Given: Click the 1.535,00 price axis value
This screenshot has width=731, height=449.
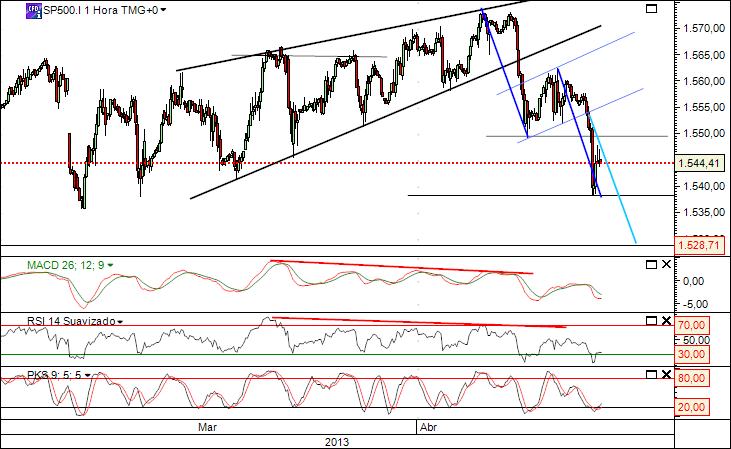Looking at the screenshot, I should [704, 213].
